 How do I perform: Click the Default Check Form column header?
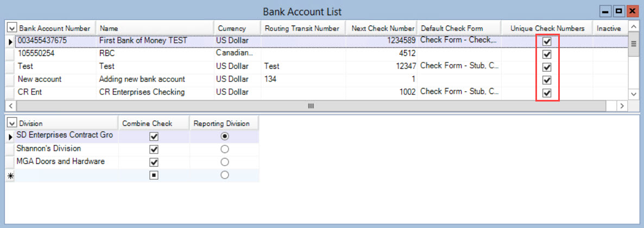[452, 28]
